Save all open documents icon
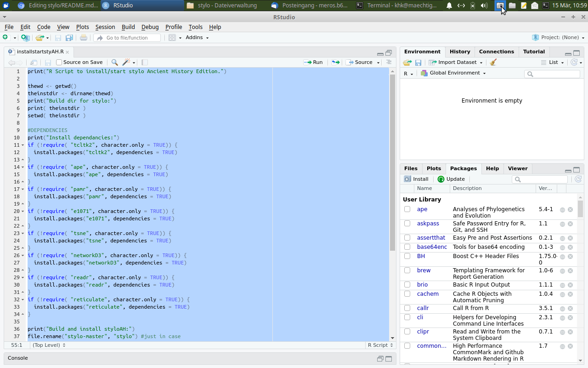This screenshot has width=588, height=368. pyautogui.click(x=69, y=38)
